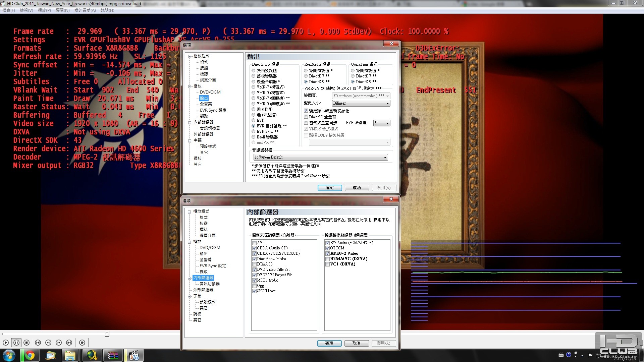Enable 替代式垂直同步 checkbox

tap(306, 123)
